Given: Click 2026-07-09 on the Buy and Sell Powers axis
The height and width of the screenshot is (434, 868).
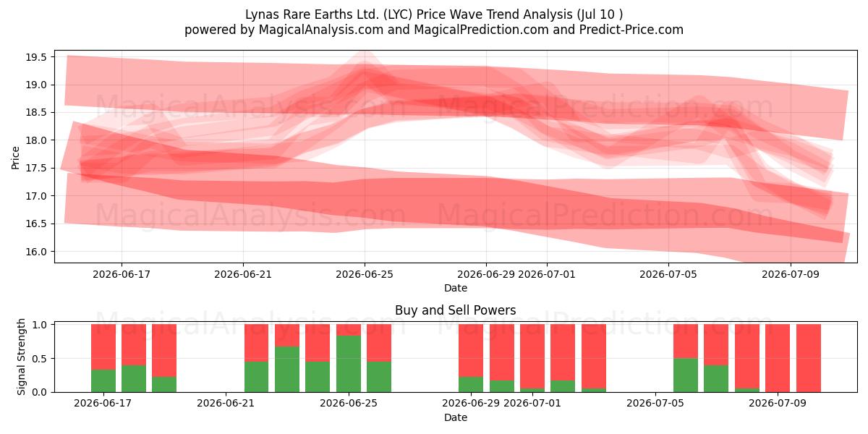Looking at the screenshot, I should click(778, 404).
